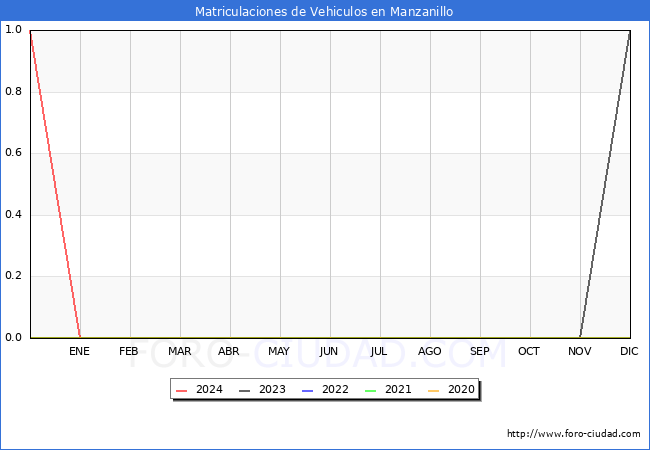The width and height of the screenshot is (650, 450).
Task: Click the 1.0 value on the y-axis
Action: pyautogui.click(x=13, y=29)
